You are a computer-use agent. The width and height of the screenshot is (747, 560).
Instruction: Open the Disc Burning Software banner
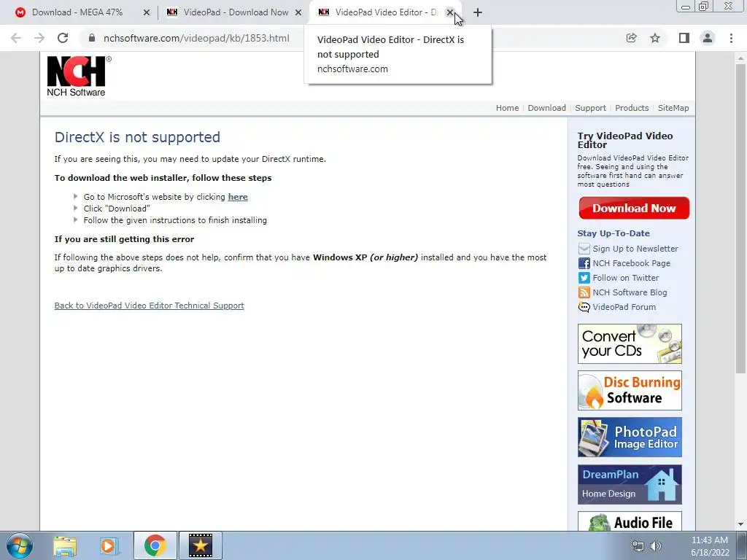630,391
